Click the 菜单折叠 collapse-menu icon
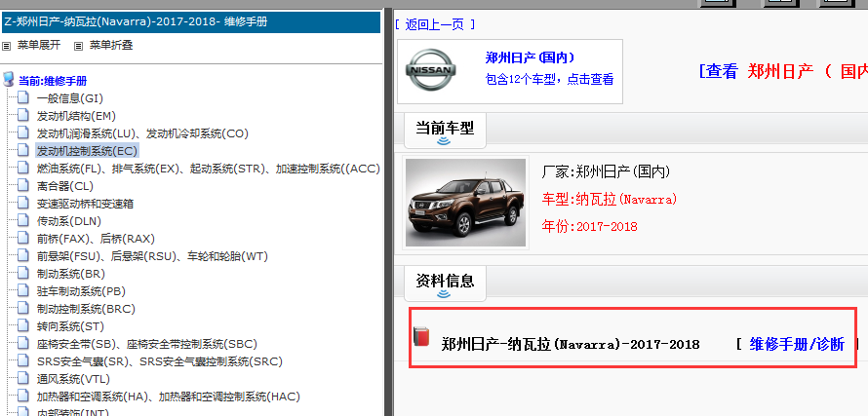The image size is (868, 416). pyautogui.click(x=79, y=46)
